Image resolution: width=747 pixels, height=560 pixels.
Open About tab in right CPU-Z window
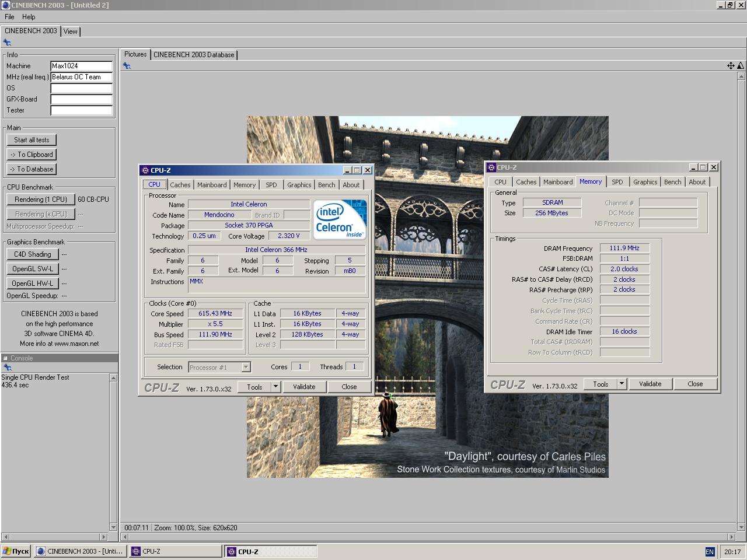pos(697,182)
